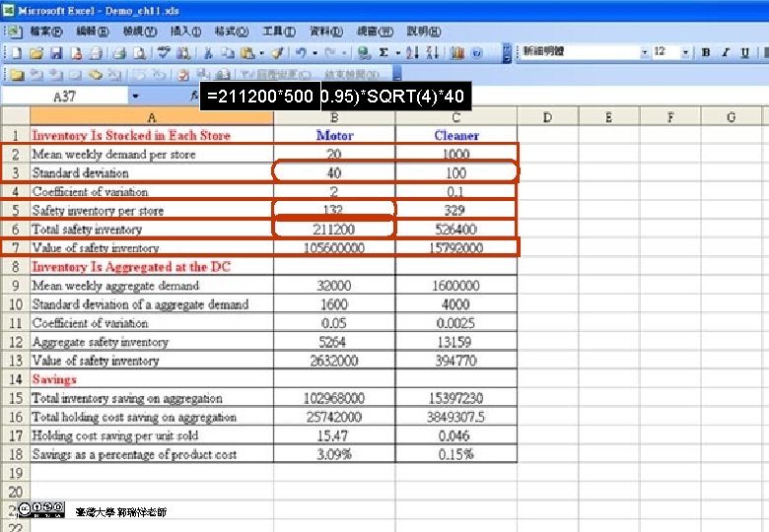Image resolution: width=769 pixels, height=532 pixels.
Task: Select column A header
Action: tap(152, 117)
